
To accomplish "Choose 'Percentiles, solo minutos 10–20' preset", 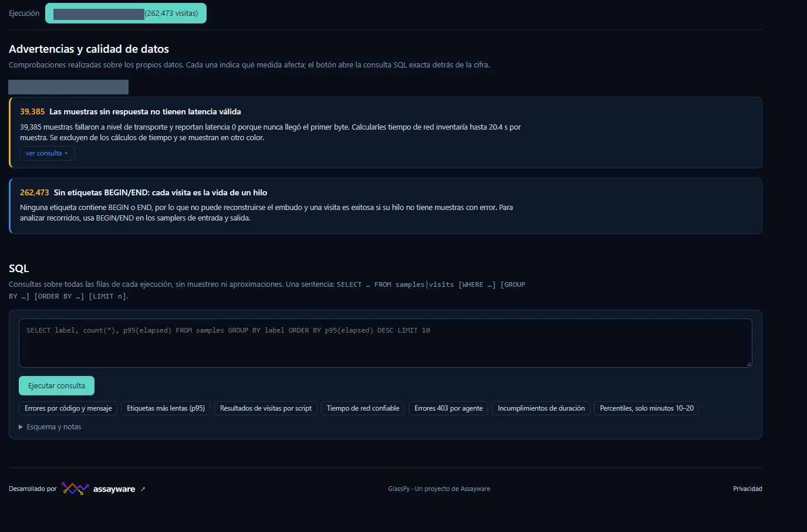I will [646, 408].
